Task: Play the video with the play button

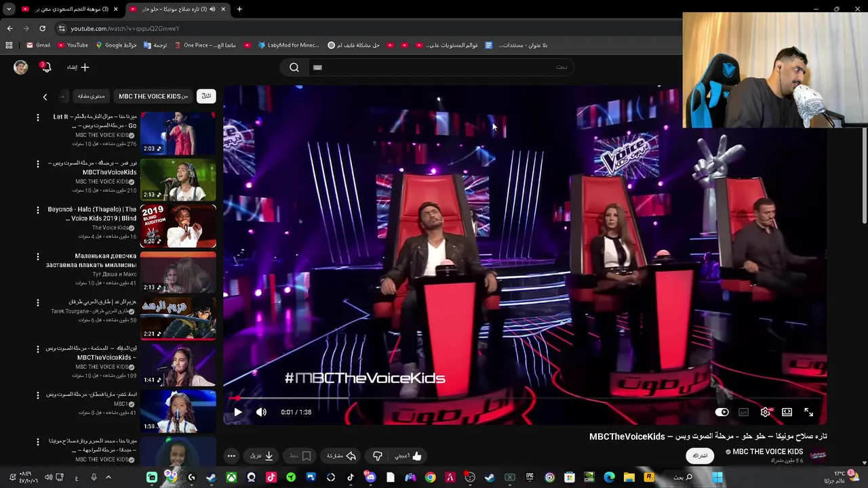Action: 238,412
